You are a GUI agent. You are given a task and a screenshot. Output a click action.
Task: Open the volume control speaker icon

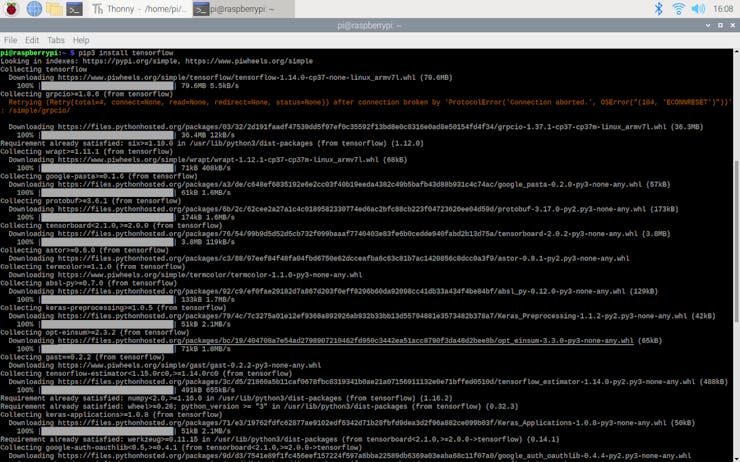click(698, 8)
